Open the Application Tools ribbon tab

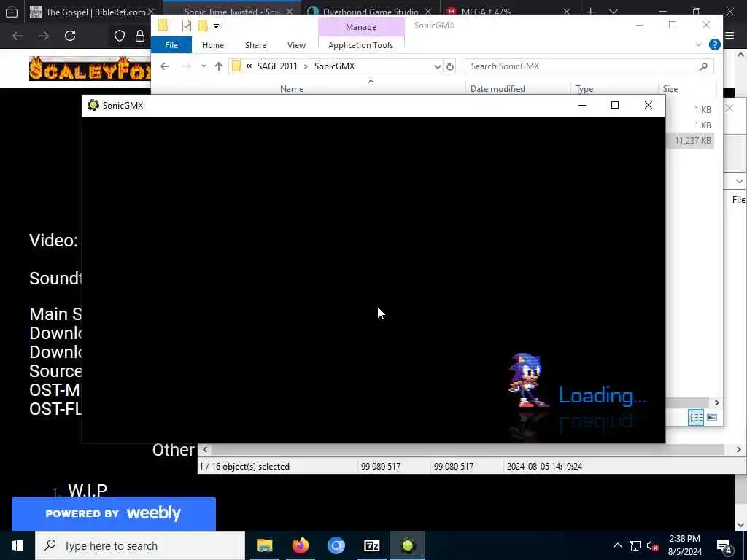(360, 45)
